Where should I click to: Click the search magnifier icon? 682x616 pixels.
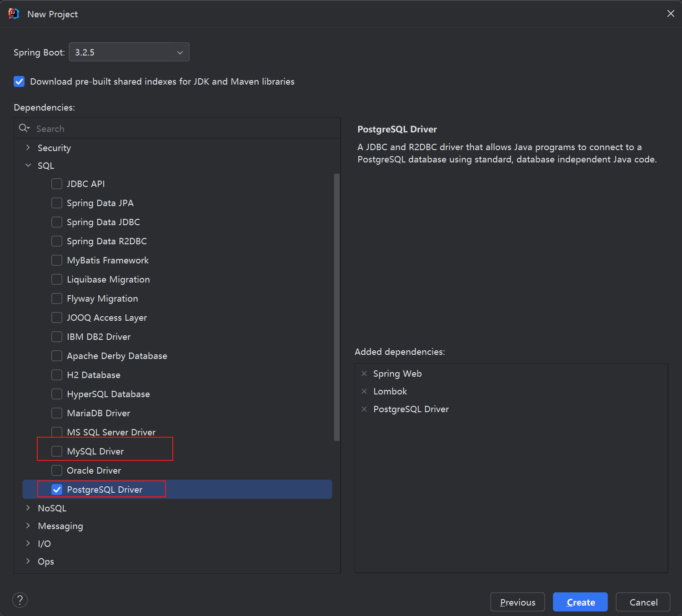click(24, 128)
